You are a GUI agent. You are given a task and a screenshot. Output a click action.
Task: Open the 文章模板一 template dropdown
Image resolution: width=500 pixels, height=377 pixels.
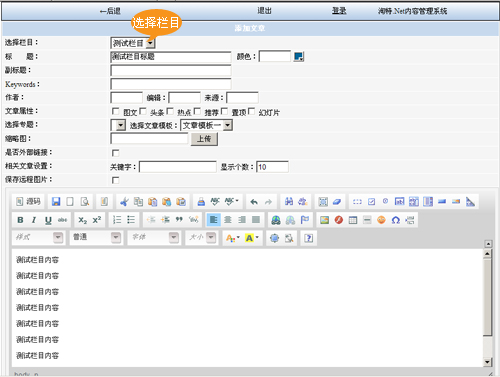(206, 125)
